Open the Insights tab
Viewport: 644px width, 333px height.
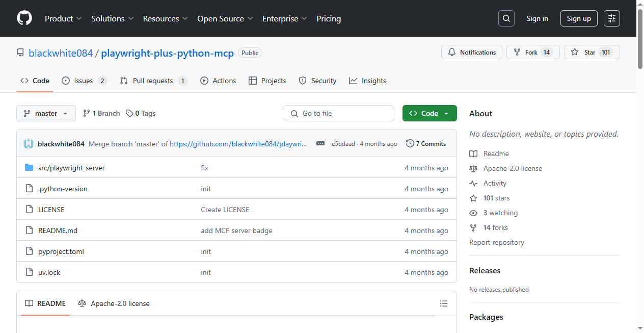367,81
